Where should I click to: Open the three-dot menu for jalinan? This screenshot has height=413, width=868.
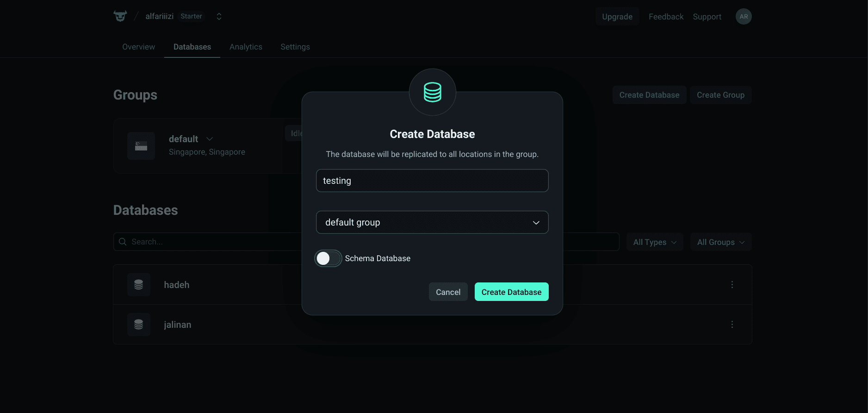point(732,325)
